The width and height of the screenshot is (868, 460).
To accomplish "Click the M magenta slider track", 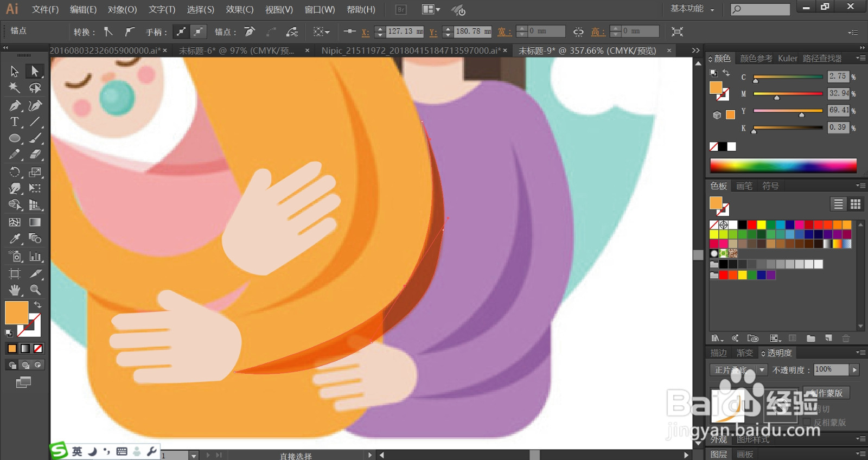I will pos(788,94).
